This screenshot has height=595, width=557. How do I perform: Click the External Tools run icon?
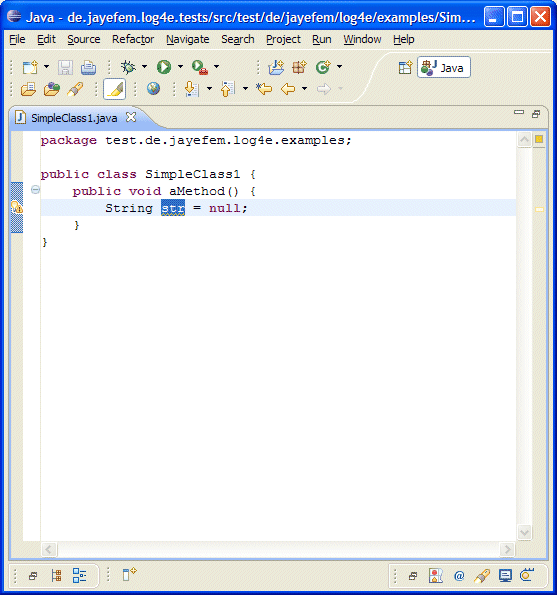[x=200, y=67]
